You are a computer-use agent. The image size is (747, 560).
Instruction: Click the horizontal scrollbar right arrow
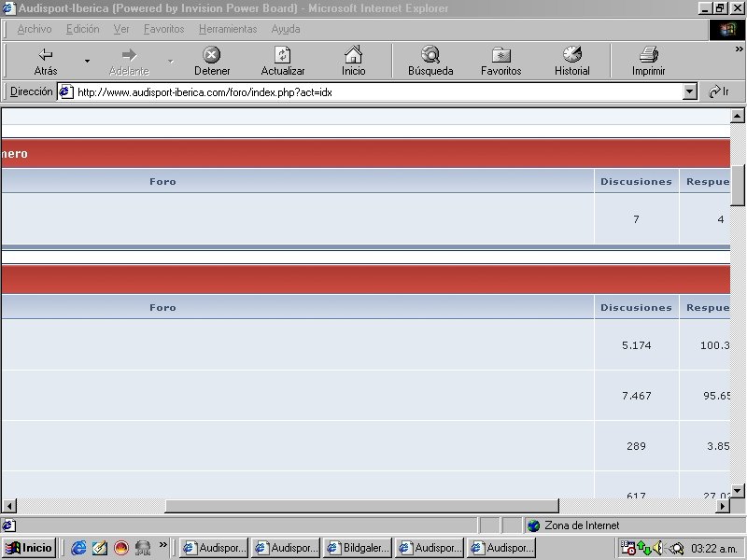723,505
